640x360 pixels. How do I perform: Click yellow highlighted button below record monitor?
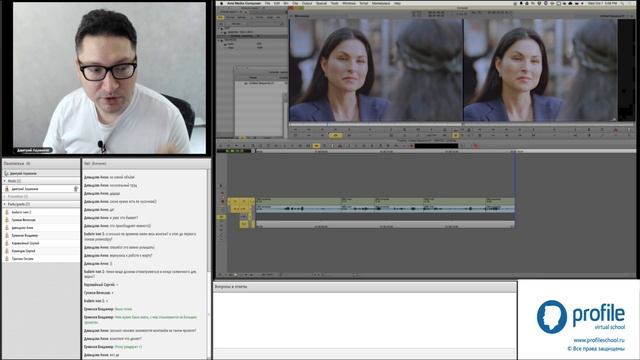coord(456,135)
